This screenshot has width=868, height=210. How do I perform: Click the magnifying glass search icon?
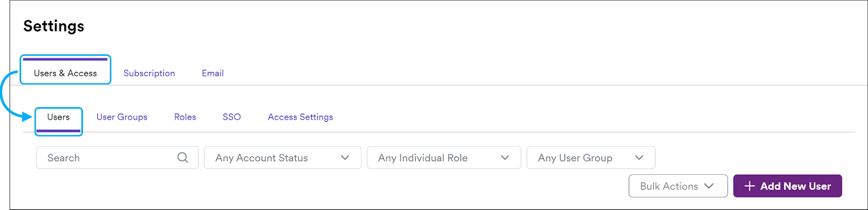click(x=183, y=157)
